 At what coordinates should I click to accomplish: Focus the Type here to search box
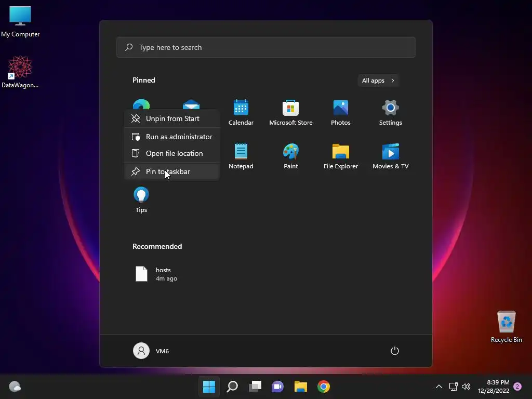point(265,47)
